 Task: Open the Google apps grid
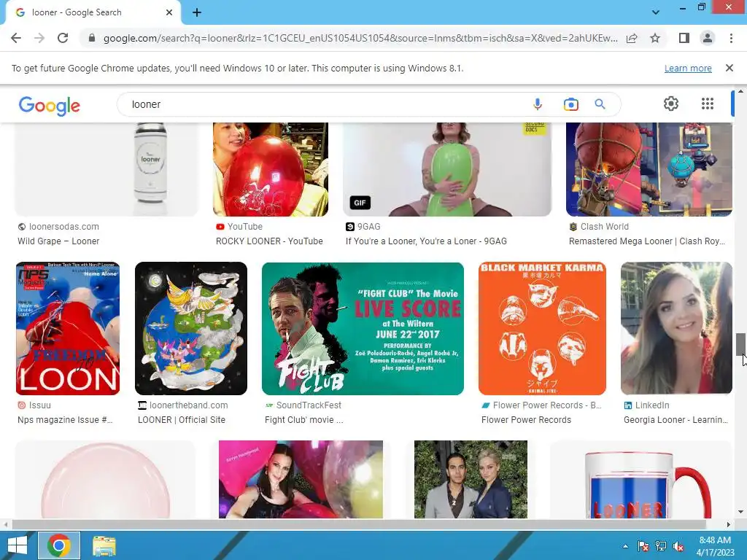708,104
